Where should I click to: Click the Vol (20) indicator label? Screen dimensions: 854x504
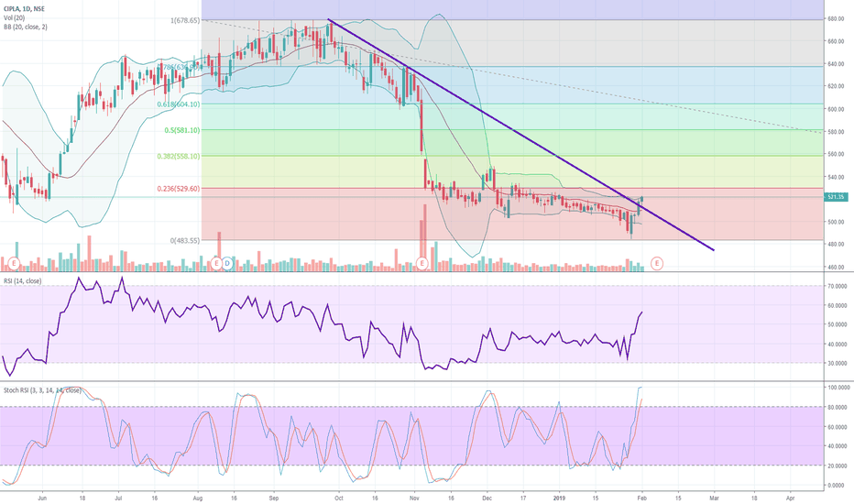14,18
